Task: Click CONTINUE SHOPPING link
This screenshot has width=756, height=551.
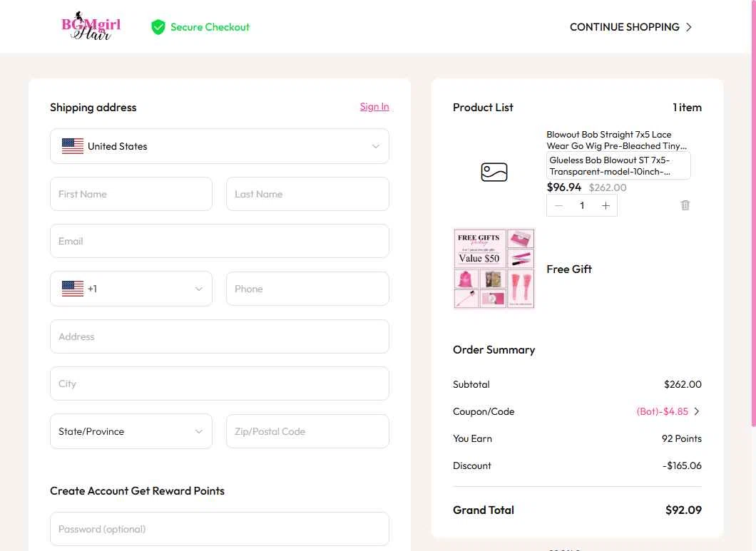Action: click(624, 27)
